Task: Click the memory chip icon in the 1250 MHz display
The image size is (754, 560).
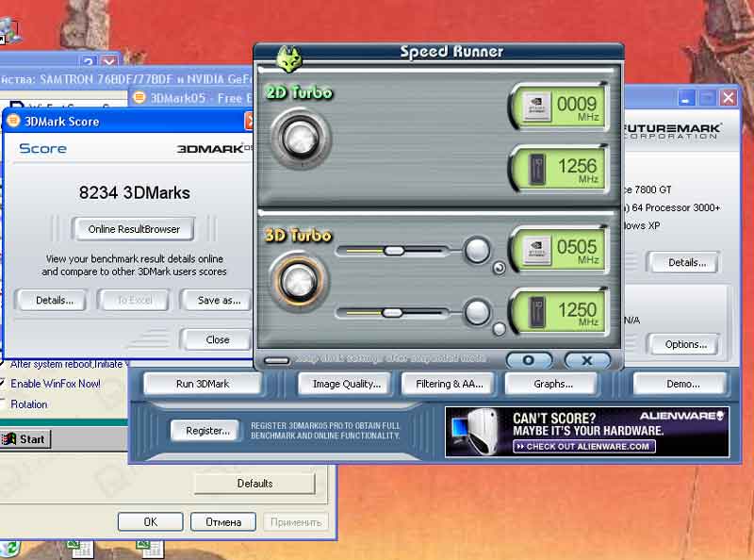Action: (x=536, y=312)
